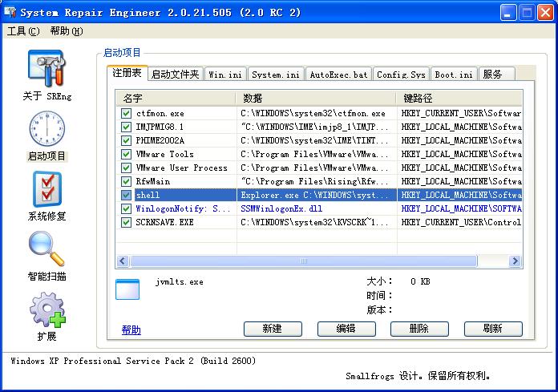The image size is (558, 392).
Task: Sort by the 数据 column header
Action: pyautogui.click(x=316, y=98)
